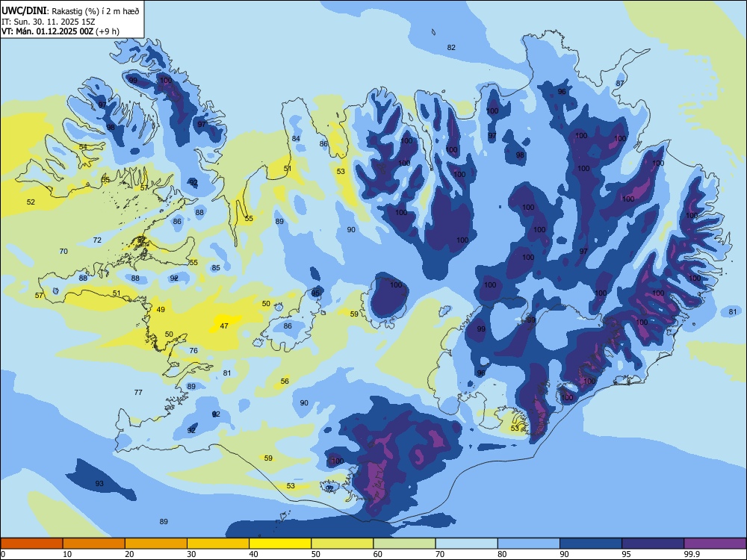Click the 70–80% pale blue legend swatch
This screenshot has width=747, height=560.
[x=467, y=544]
